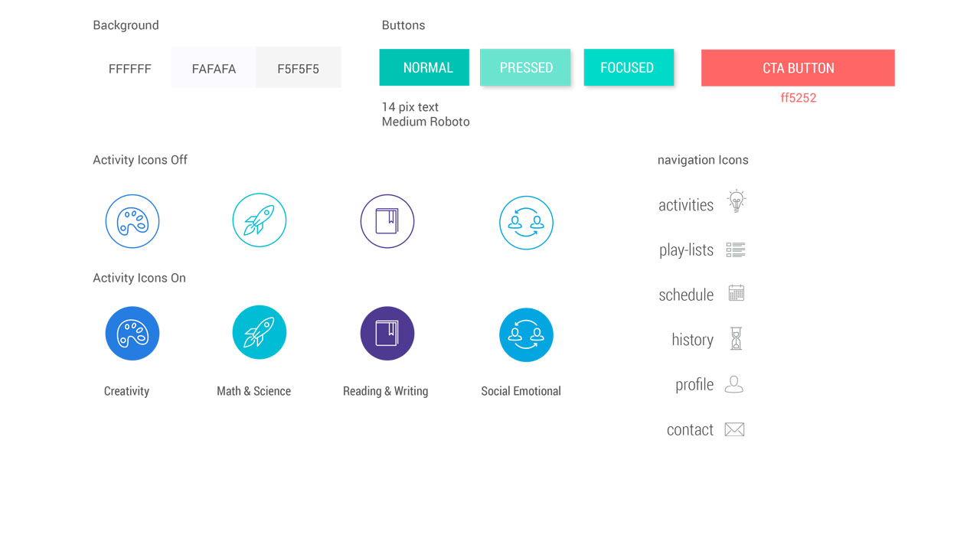Image resolution: width=980 pixels, height=551 pixels.
Task: Open the profile person icon
Action: pos(734,384)
